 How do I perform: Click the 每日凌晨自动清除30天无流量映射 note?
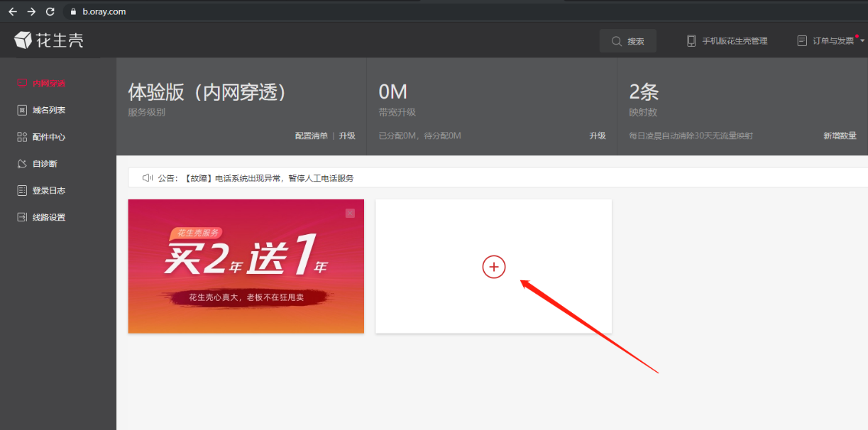(691, 136)
